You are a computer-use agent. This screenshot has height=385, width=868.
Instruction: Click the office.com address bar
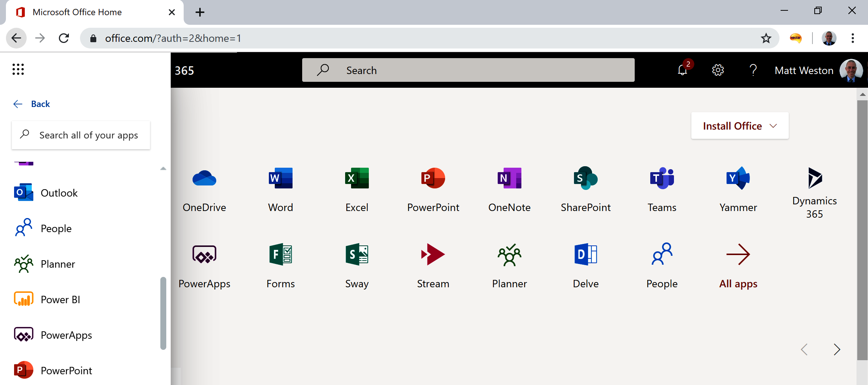click(x=430, y=38)
